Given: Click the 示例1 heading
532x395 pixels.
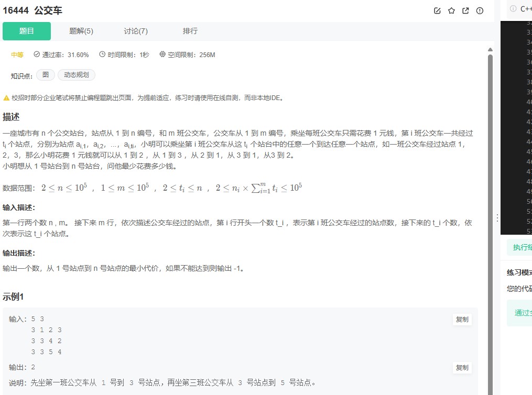Looking at the screenshot, I should [x=13, y=297].
